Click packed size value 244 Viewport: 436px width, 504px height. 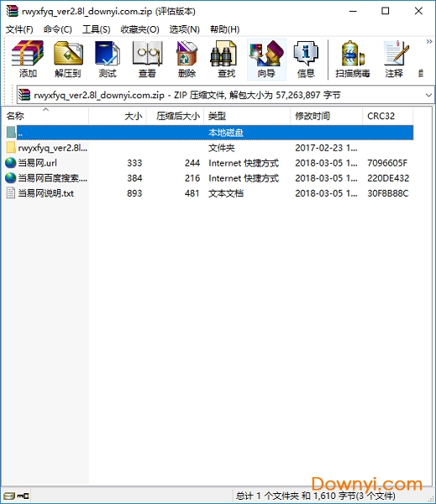192,163
